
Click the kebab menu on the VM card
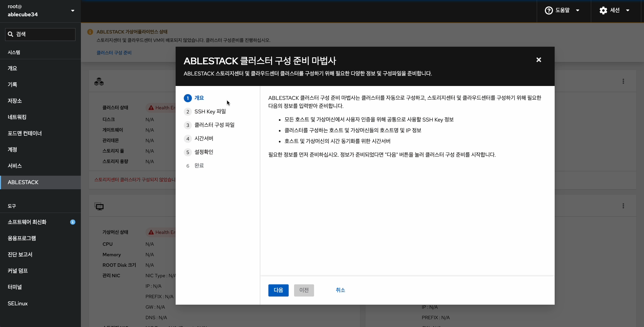click(x=623, y=205)
